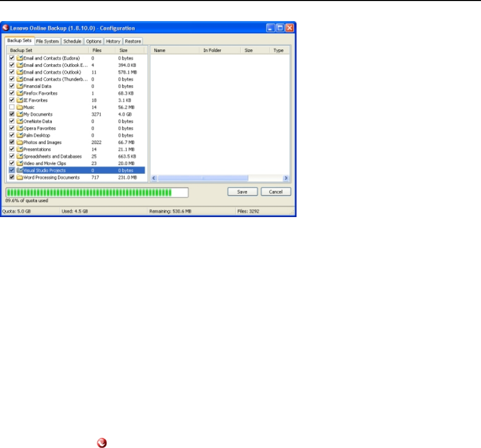Disable the Visual Studio Projects checkbox

coord(12,170)
